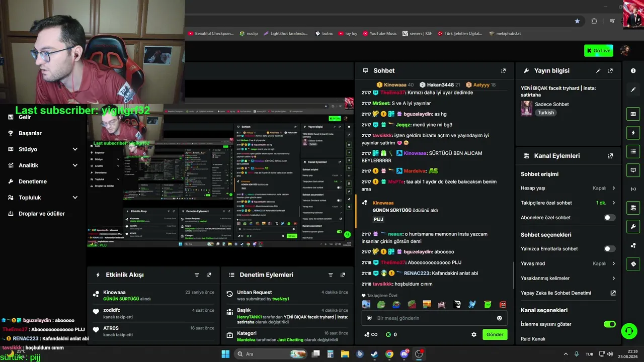Toggle Abonelere özel sohbet switch
Image resolution: width=644 pixels, height=362 pixels.
click(609, 218)
